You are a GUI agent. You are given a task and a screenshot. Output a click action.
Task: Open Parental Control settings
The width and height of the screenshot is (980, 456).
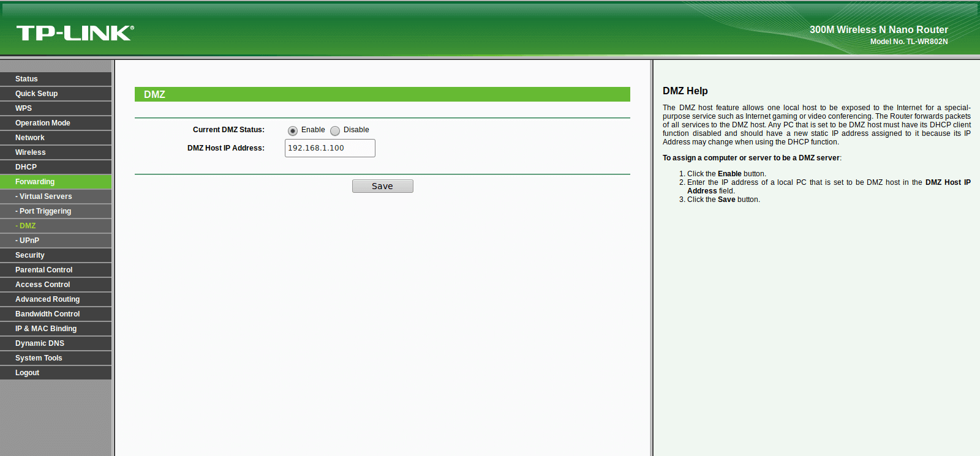56,270
